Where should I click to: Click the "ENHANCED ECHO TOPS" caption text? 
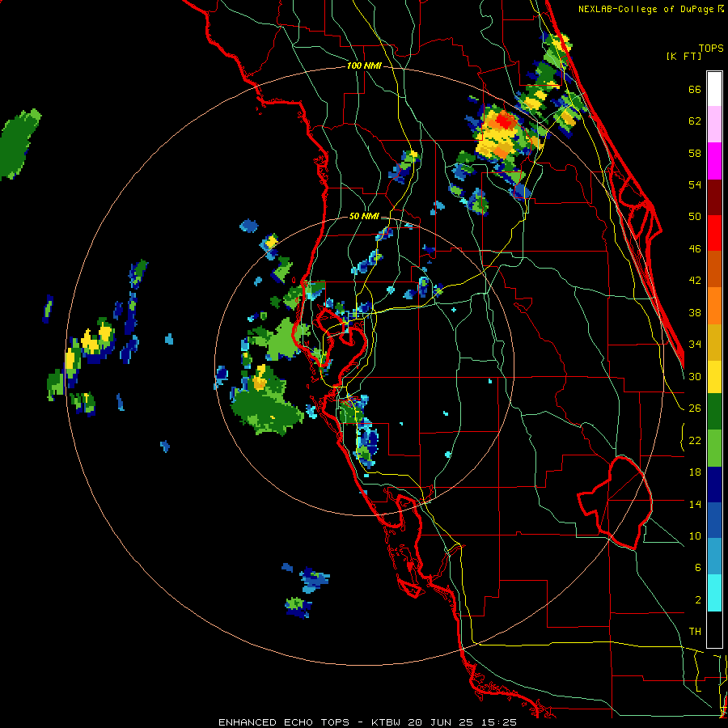[x=284, y=722]
